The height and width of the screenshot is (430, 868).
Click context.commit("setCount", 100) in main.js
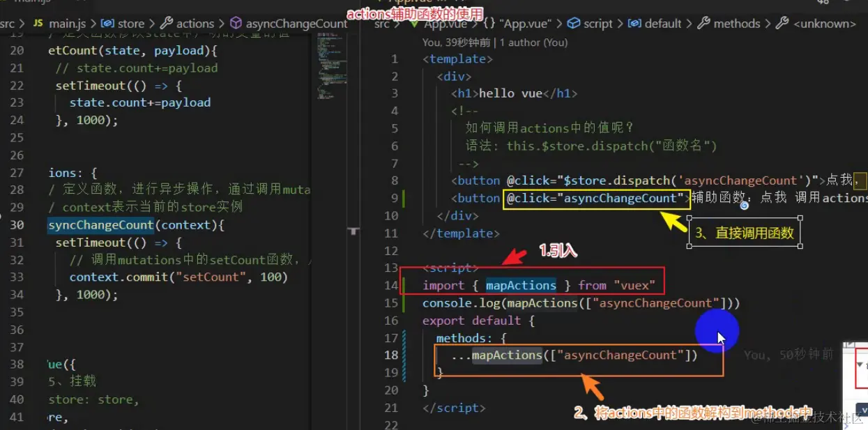pos(178,277)
